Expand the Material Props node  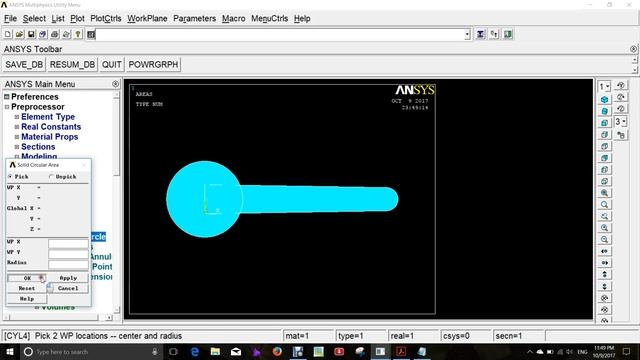click(x=17, y=137)
